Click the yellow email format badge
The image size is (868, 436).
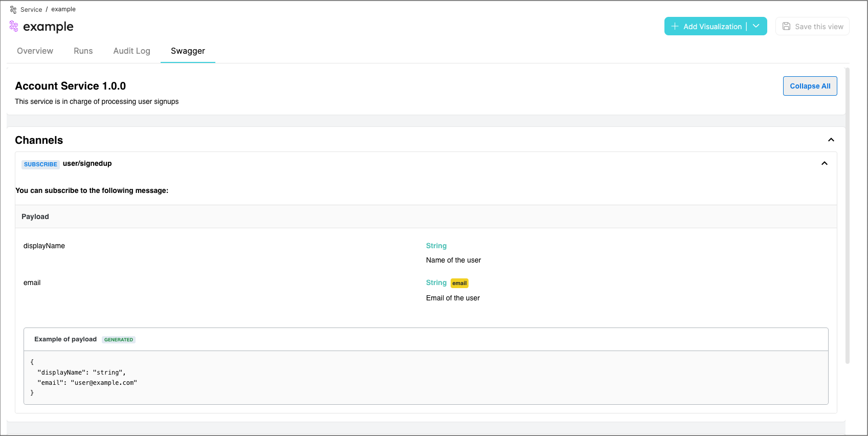pyautogui.click(x=459, y=284)
